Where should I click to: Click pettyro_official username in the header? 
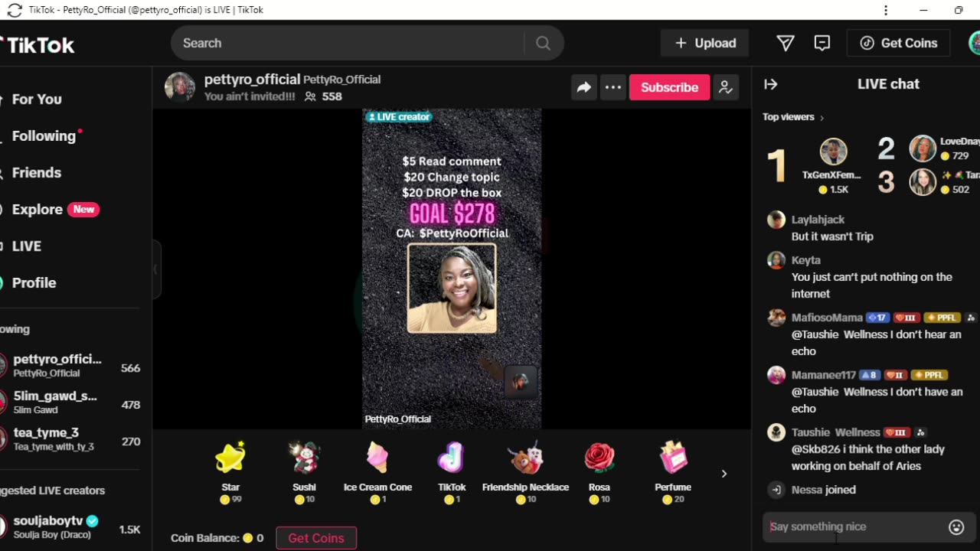(252, 79)
